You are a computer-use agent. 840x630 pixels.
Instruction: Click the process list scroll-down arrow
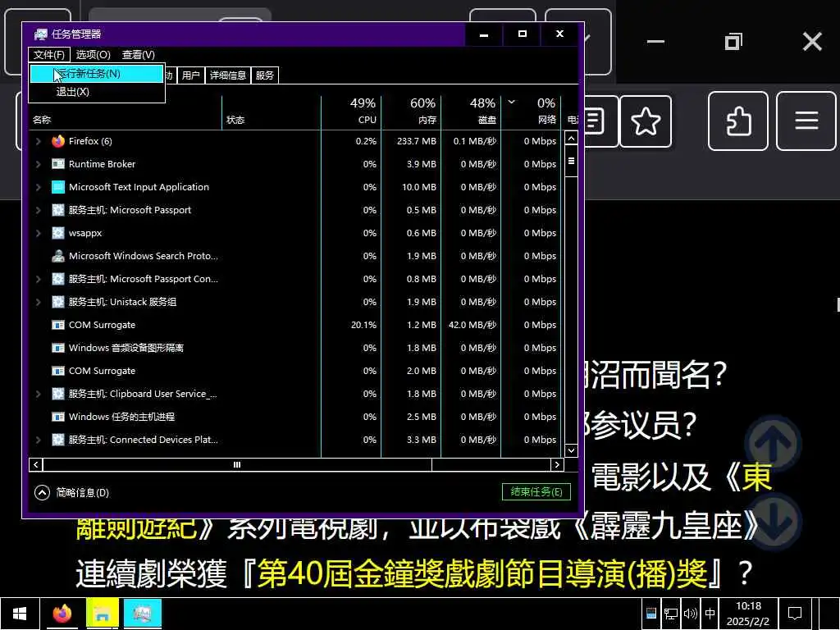571,450
